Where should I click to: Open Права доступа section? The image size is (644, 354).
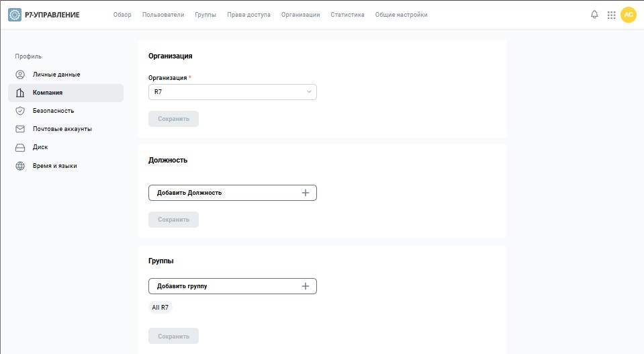(249, 15)
